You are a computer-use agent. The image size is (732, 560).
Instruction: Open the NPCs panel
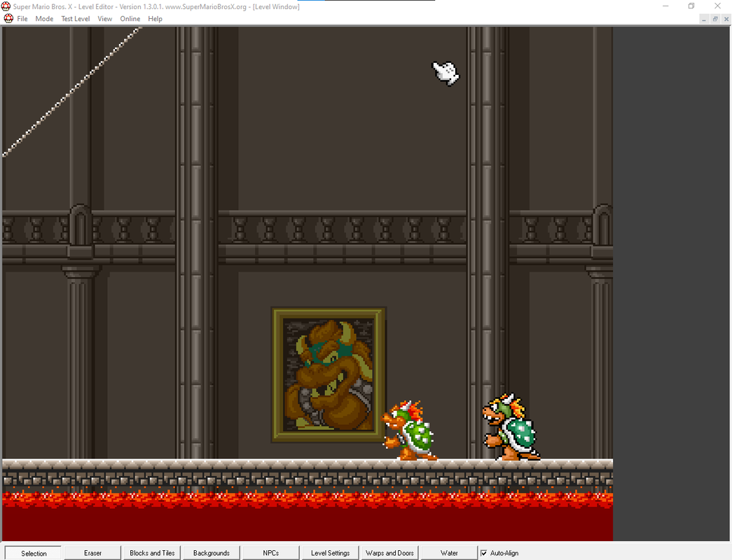point(271,553)
